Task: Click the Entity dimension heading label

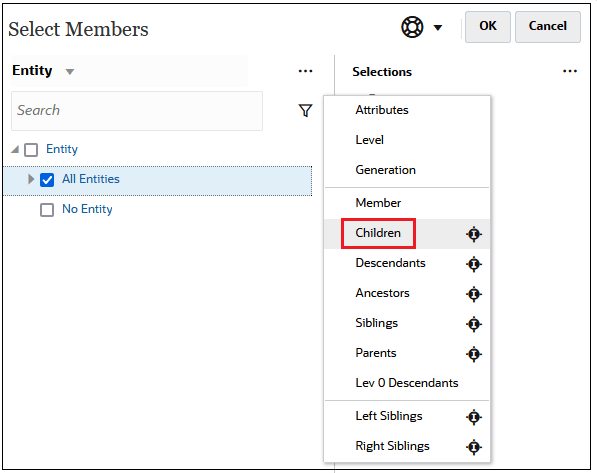Action: [32, 71]
